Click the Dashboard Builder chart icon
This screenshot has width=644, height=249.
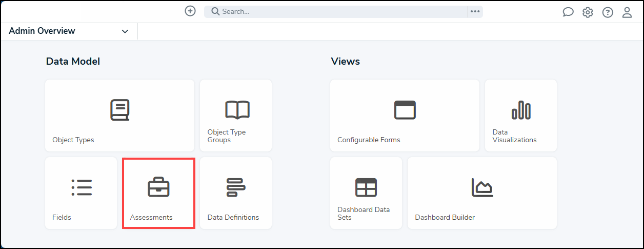482,187
